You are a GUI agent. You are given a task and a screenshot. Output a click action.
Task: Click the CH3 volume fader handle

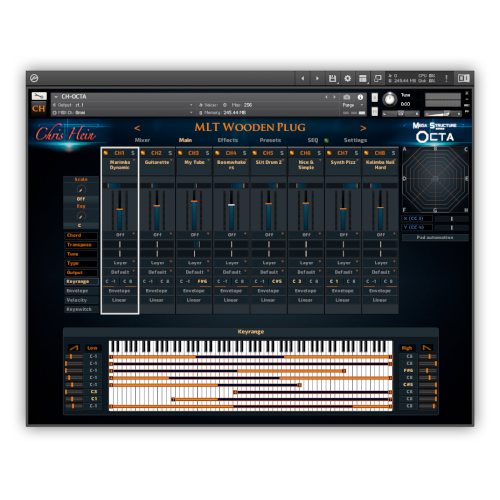click(194, 201)
